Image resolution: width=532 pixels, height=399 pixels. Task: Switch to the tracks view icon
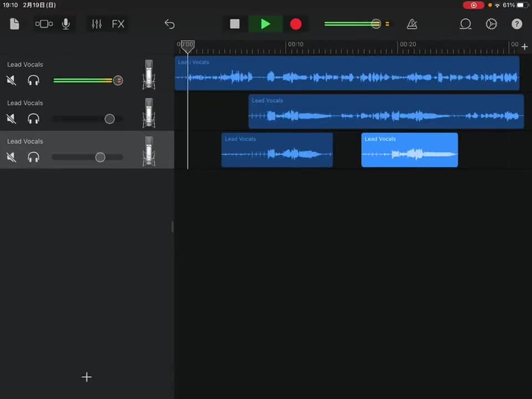[44, 24]
